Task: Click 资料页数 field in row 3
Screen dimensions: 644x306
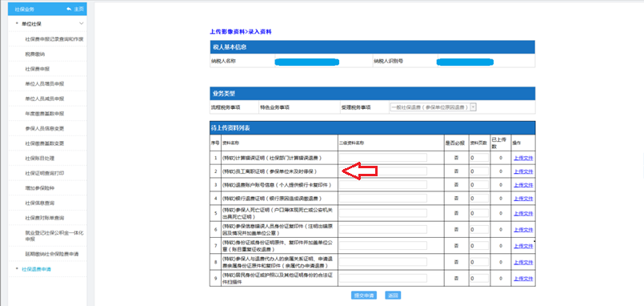Action: (479, 185)
